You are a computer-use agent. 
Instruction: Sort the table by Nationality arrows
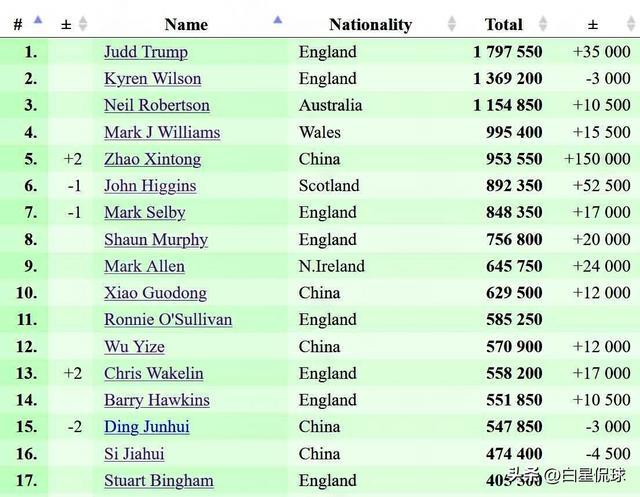452,24
